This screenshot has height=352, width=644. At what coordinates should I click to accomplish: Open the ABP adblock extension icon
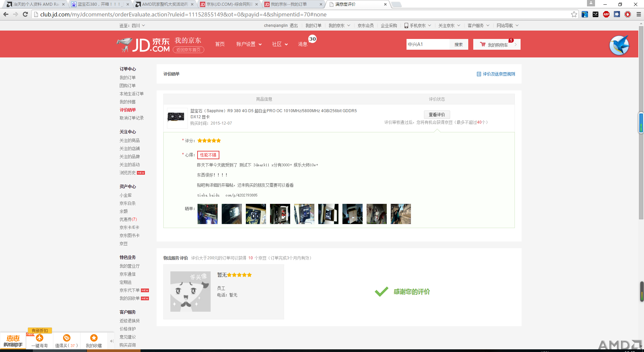606,14
